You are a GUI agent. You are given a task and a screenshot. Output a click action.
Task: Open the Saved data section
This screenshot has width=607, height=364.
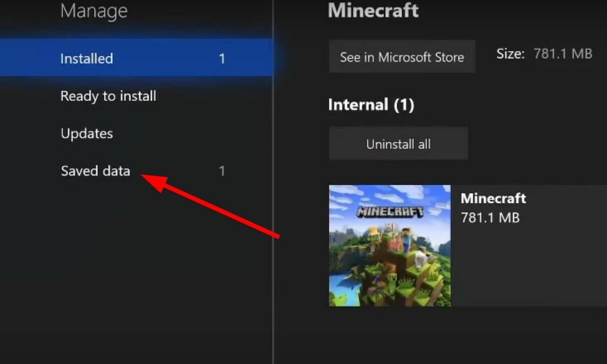pyautogui.click(x=95, y=171)
